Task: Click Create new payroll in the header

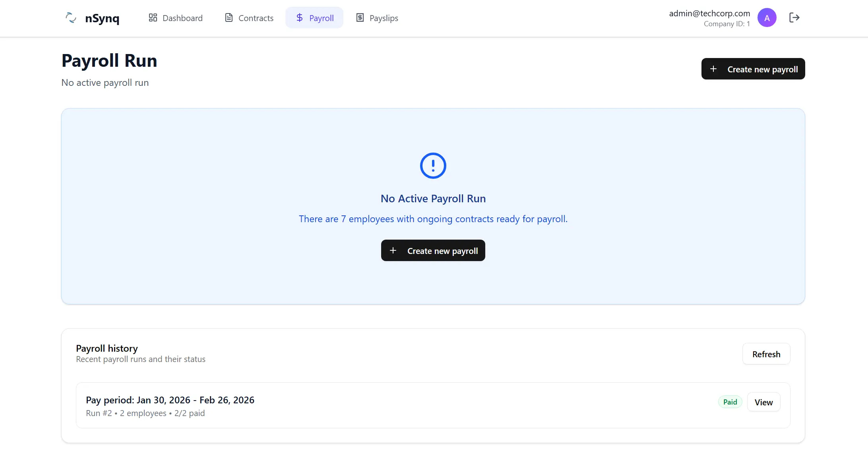Action: click(x=753, y=68)
